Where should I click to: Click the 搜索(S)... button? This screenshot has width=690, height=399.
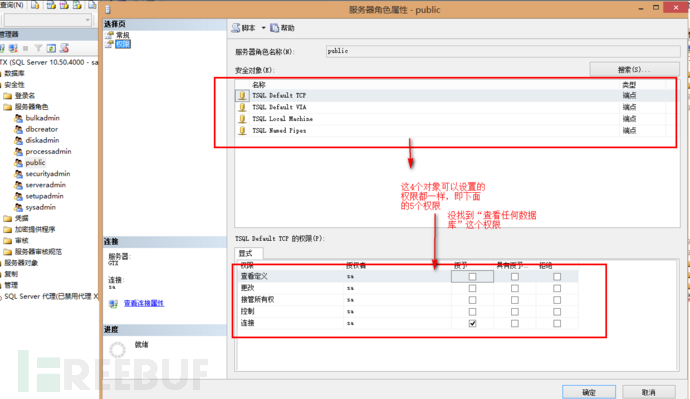pyautogui.click(x=634, y=70)
